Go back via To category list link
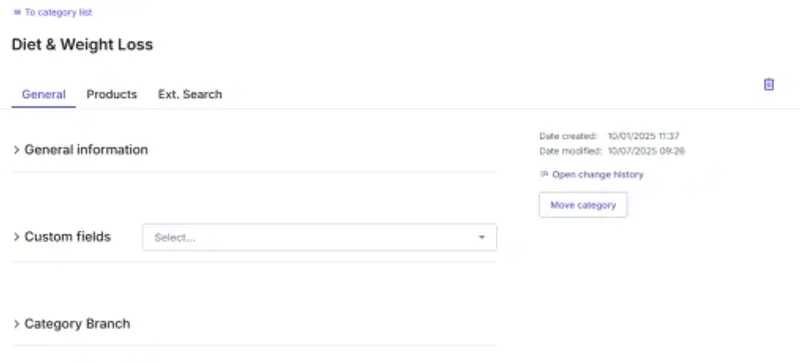The width and height of the screenshot is (800, 363). click(x=53, y=12)
